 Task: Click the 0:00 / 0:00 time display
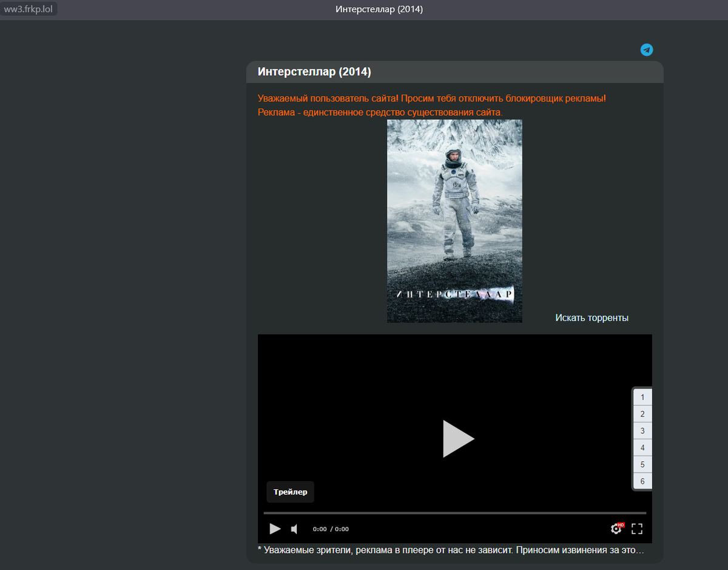(331, 529)
